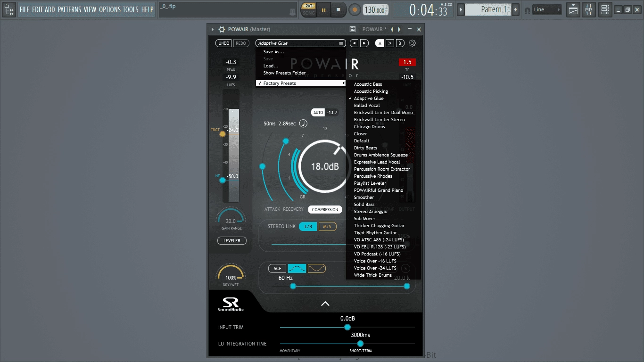Select previous preset with orange left arrow
Screen dimensions: 644x362
[x=392, y=29]
